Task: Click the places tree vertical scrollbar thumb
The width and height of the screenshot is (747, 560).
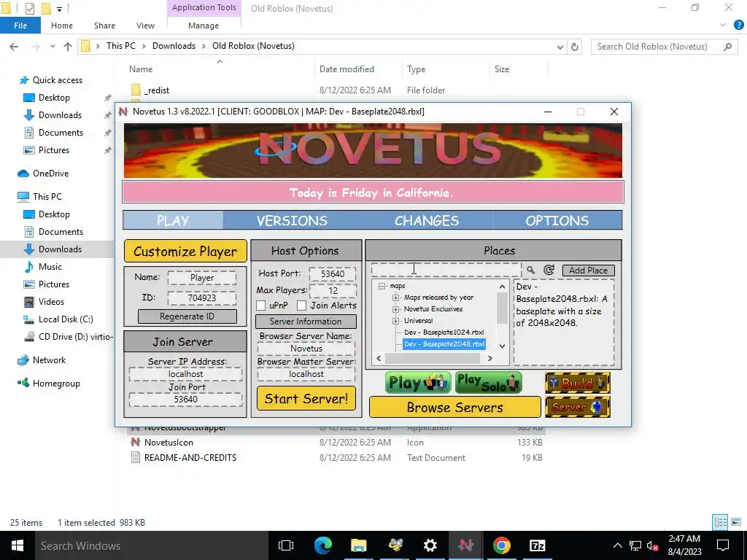Action: (x=502, y=308)
